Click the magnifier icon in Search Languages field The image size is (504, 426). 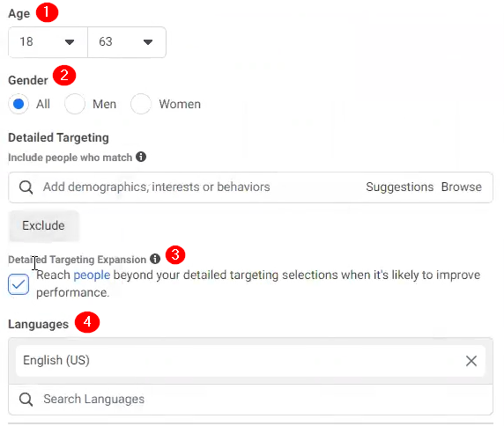[26, 400]
